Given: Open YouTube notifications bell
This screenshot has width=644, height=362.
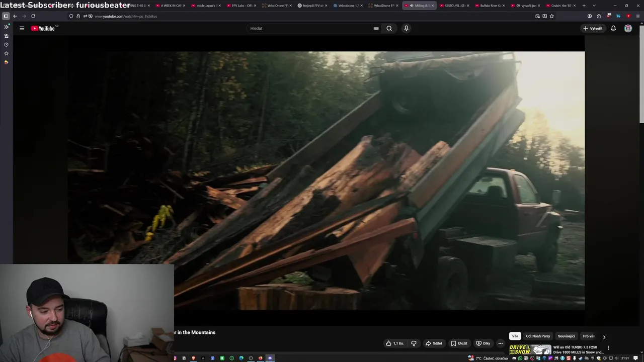Looking at the screenshot, I should pyautogui.click(x=613, y=28).
